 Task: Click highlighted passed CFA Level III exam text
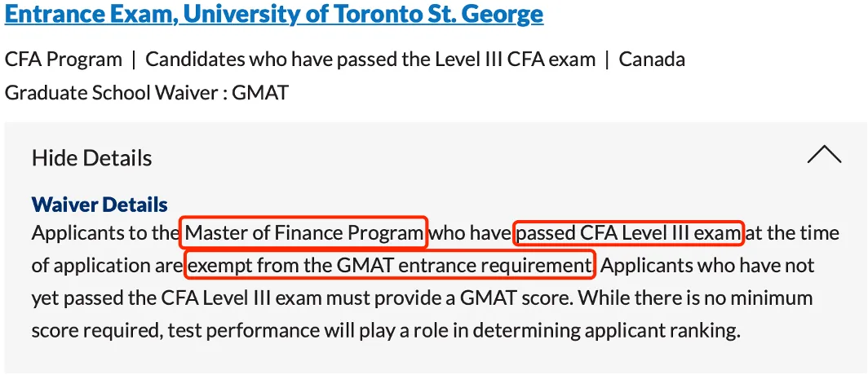point(628,233)
